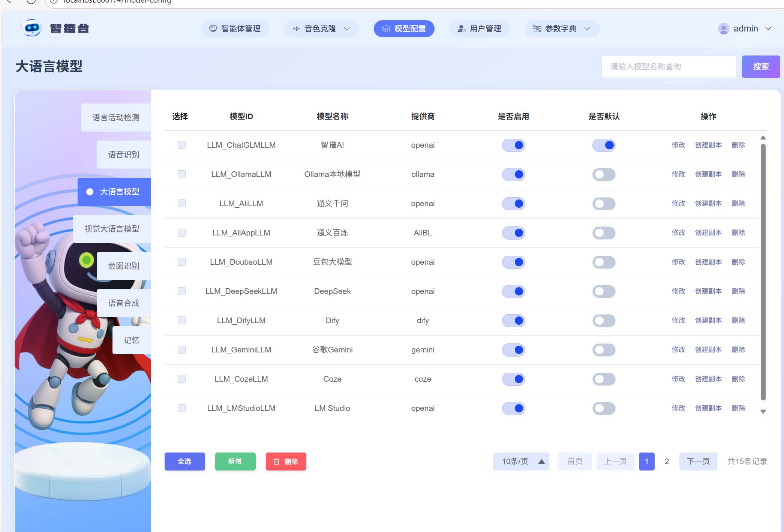Click trash icon on red 删除 button
784x532 pixels.
coord(276,462)
